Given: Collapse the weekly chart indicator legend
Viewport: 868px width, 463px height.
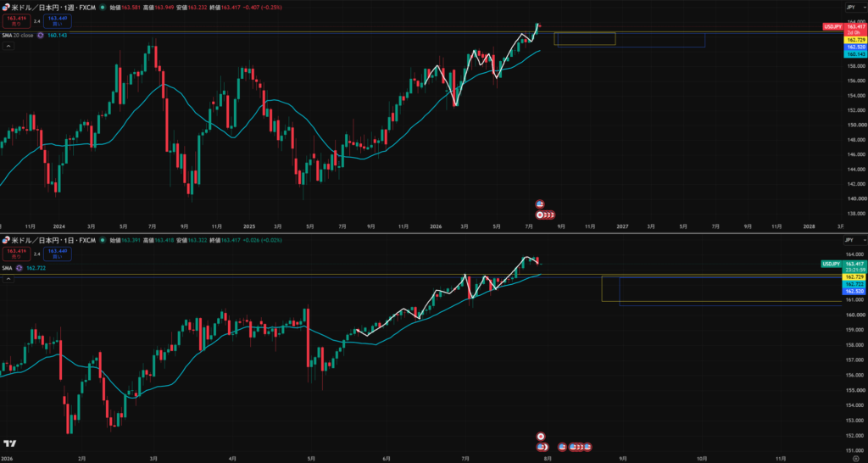Looking at the screenshot, I should point(8,47).
